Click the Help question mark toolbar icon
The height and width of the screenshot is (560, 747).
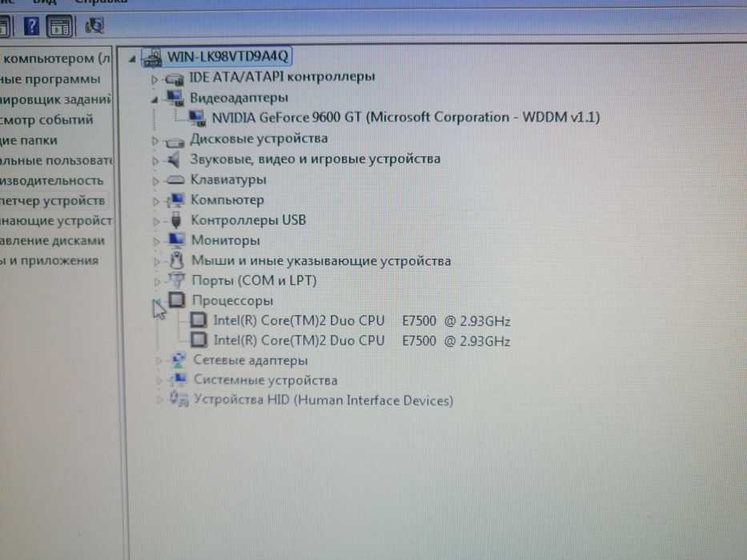[x=31, y=26]
